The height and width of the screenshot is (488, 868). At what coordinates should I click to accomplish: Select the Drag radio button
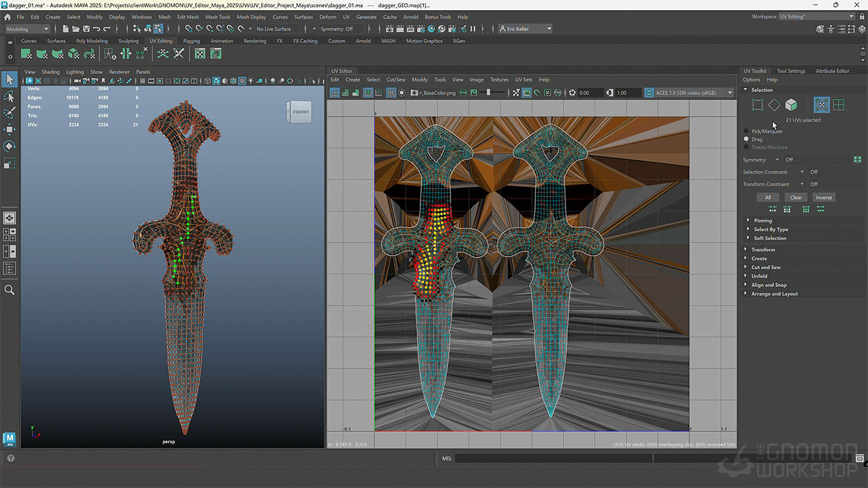[x=747, y=139]
